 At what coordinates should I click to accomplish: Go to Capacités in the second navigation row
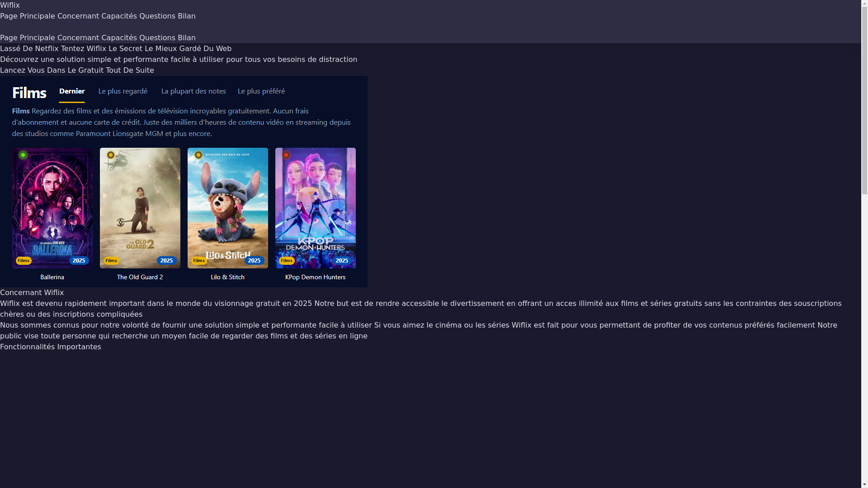119,38
